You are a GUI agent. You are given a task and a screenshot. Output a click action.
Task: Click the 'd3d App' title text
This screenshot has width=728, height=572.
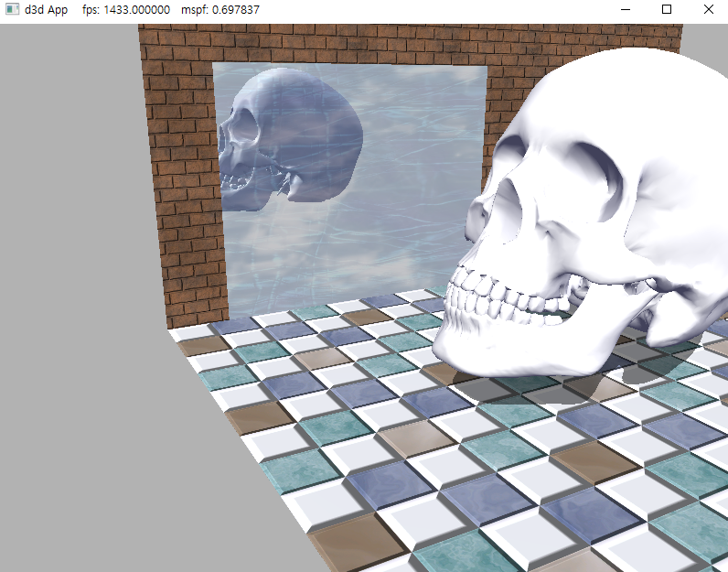(46, 10)
